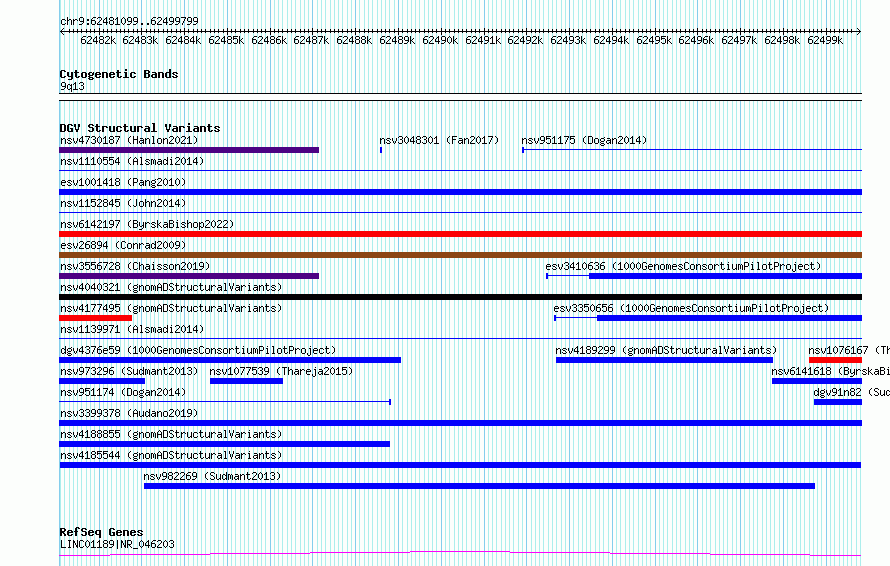
Task: Open nsv1139971 (Alsmadi2014) label
Action: click(132, 329)
